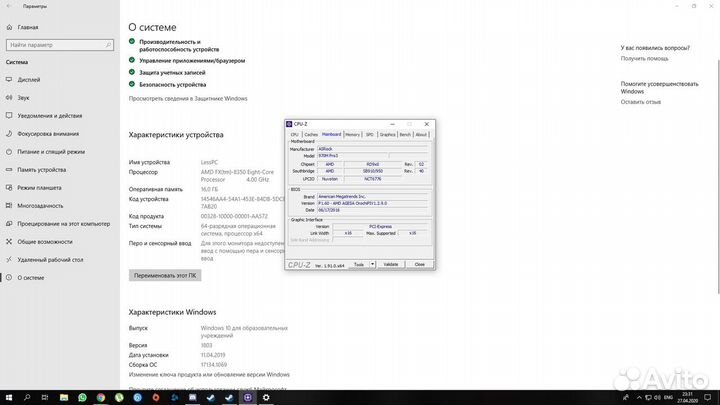
Task: Open Изменение ключа продукта link
Action: [x=209, y=375]
